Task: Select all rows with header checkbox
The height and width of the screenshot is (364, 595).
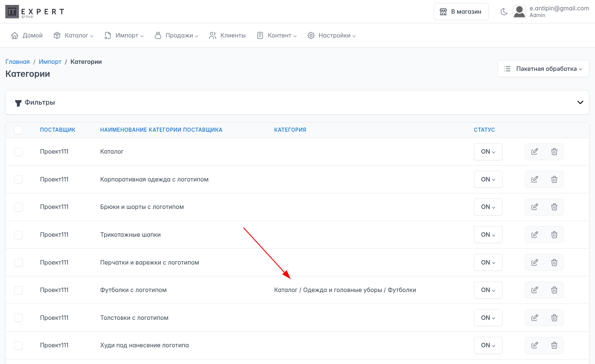Action: coord(19,130)
